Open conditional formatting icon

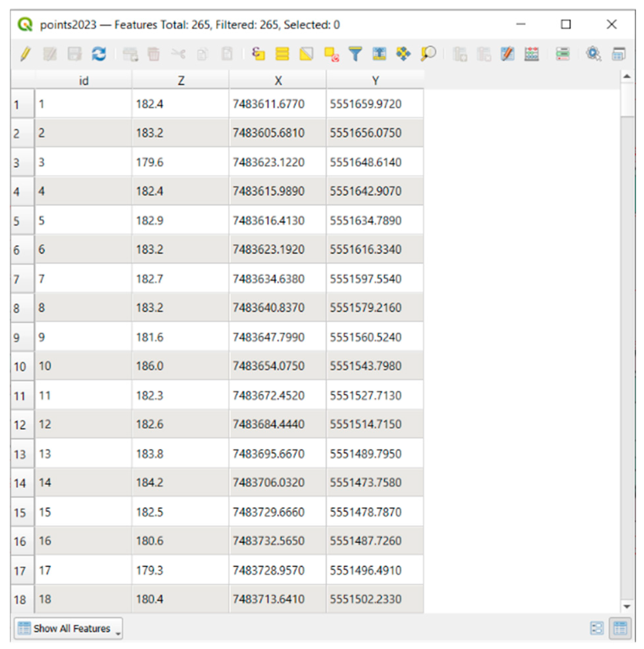point(563,54)
